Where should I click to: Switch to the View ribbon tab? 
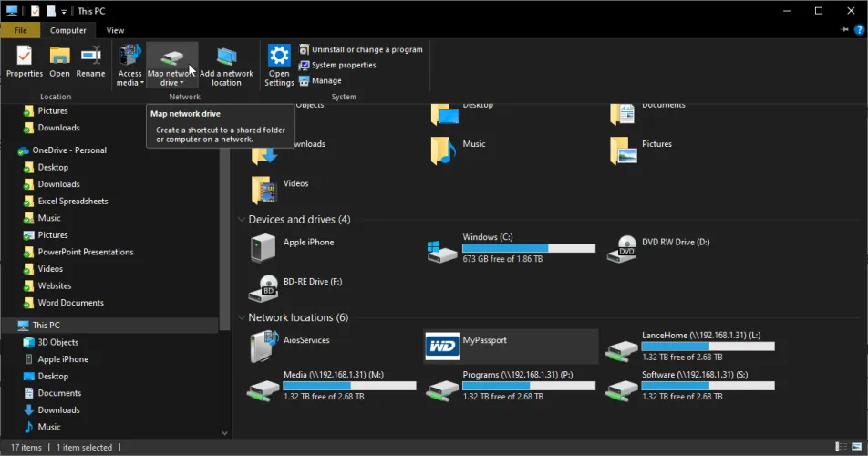click(115, 30)
